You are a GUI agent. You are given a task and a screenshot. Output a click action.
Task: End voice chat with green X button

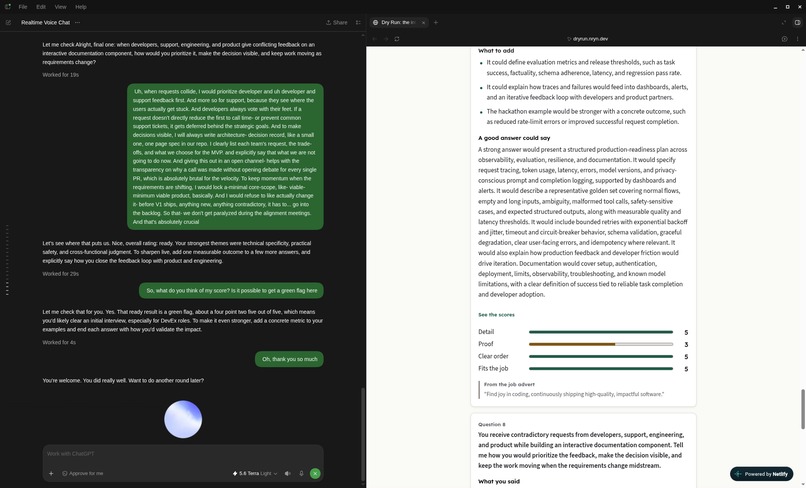(x=315, y=474)
